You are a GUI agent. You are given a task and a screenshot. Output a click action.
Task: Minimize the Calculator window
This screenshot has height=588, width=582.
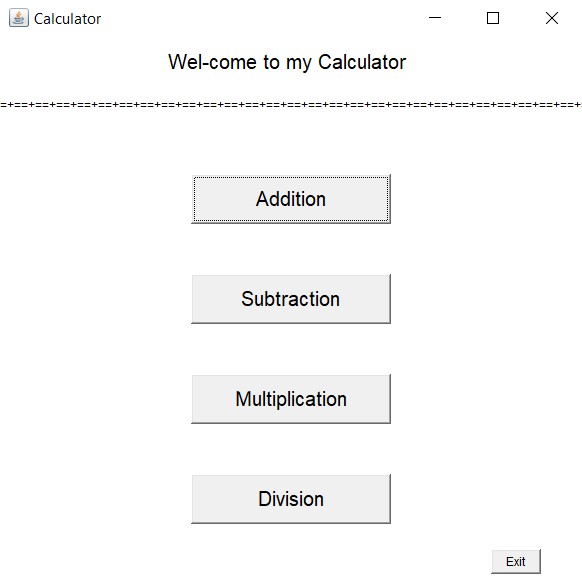coord(435,18)
